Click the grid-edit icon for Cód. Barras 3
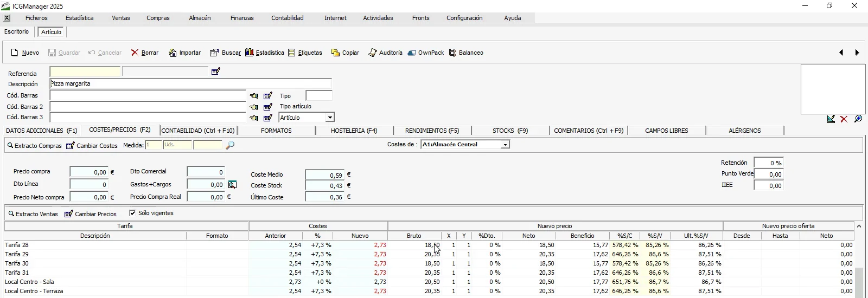 tap(268, 118)
